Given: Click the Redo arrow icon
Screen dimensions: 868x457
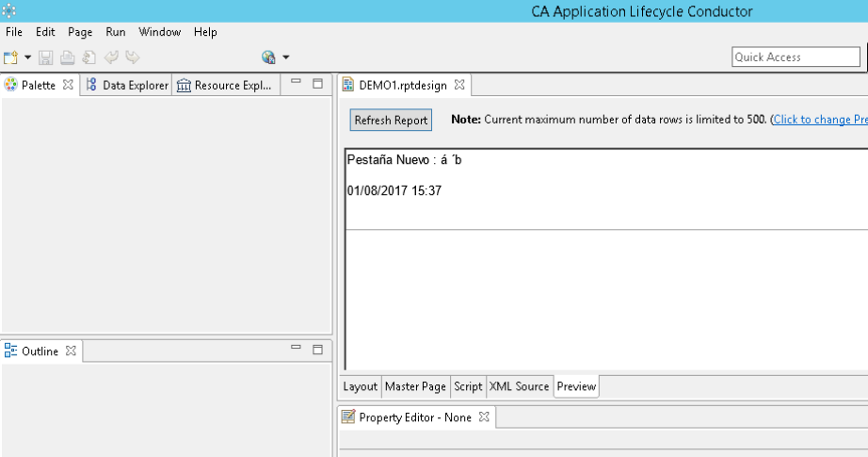Looking at the screenshot, I should 133,57.
